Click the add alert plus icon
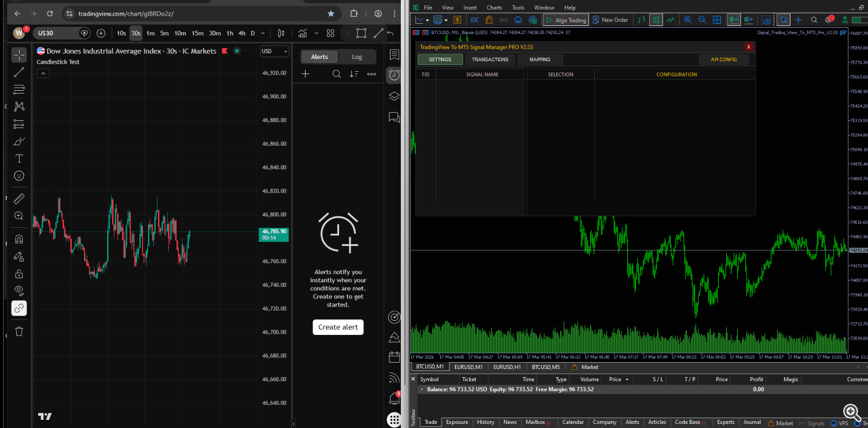Screen dimensions: 868x428 306,74
